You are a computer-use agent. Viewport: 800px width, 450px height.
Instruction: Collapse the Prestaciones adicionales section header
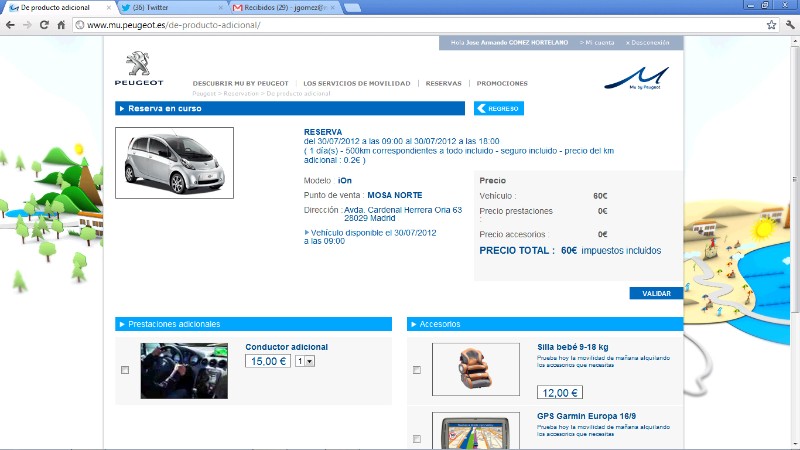[x=254, y=324]
